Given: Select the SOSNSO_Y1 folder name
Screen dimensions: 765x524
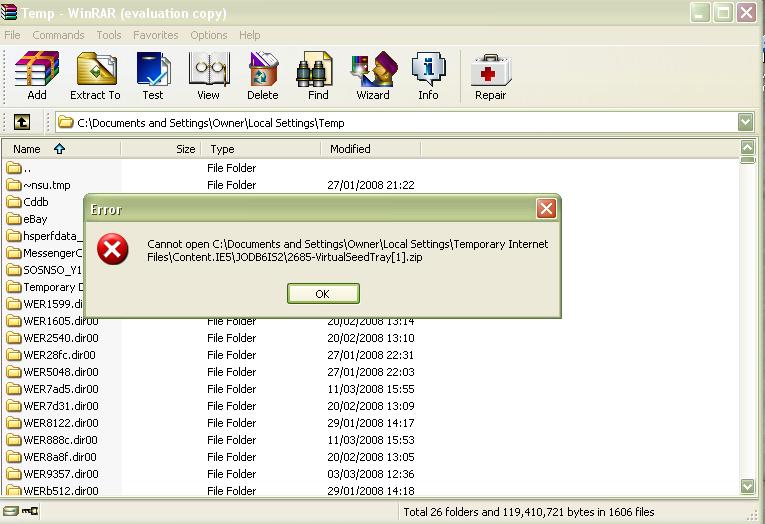Looking at the screenshot, I should tap(53, 270).
